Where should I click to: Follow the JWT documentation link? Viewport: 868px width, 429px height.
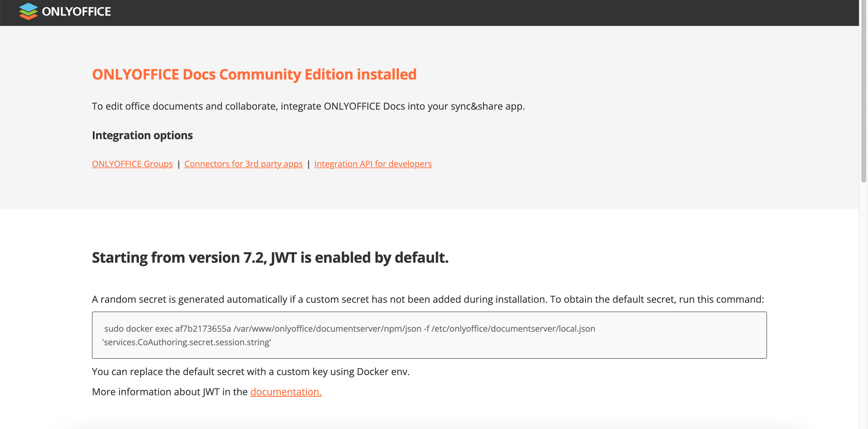[286, 392]
